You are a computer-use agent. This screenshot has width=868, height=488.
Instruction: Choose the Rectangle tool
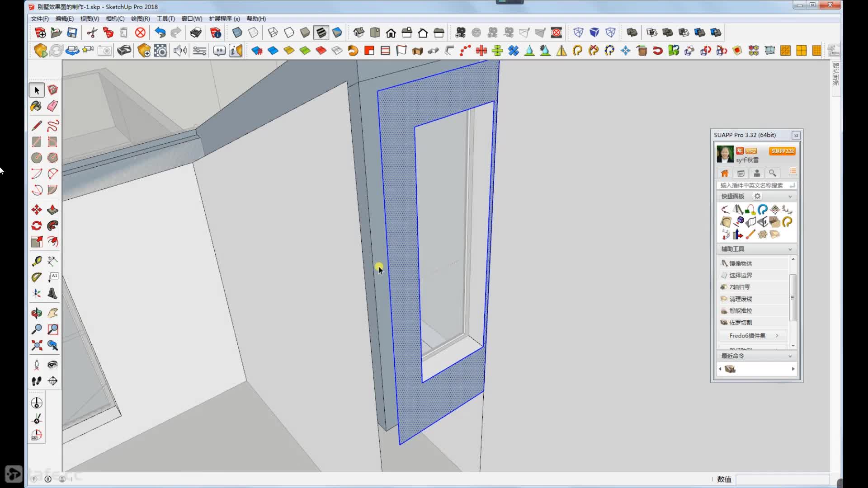tap(37, 142)
